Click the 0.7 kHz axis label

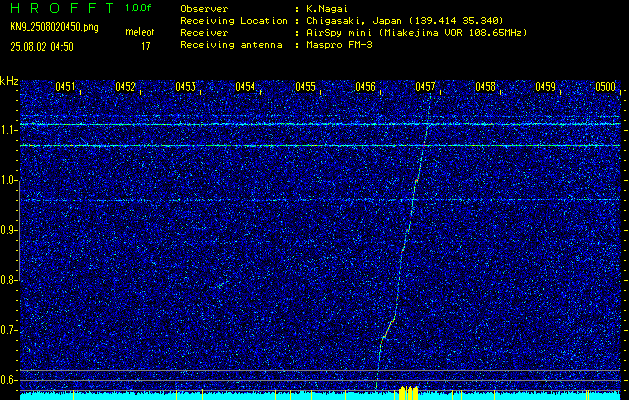[8, 330]
